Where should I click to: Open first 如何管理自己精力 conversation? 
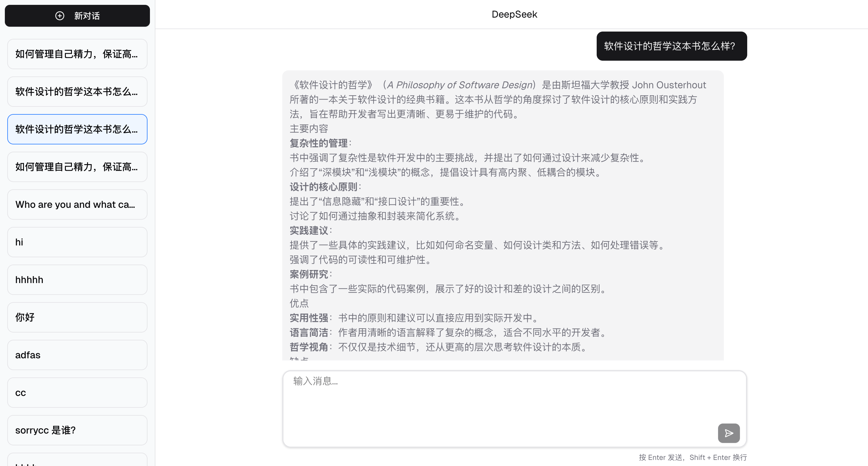tap(77, 54)
